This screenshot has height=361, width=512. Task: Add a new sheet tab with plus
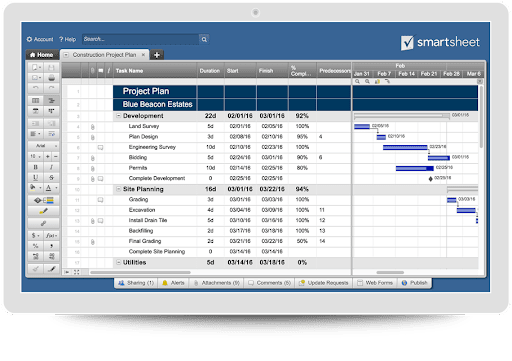pyautogui.click(x=157, y=55)
